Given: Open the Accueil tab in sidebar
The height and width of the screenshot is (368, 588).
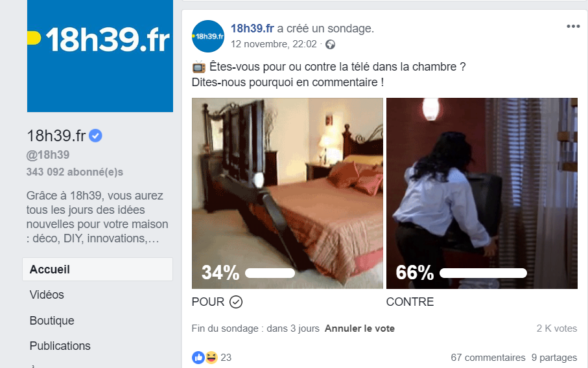Looking at the screenshot, I should (97, 270).
